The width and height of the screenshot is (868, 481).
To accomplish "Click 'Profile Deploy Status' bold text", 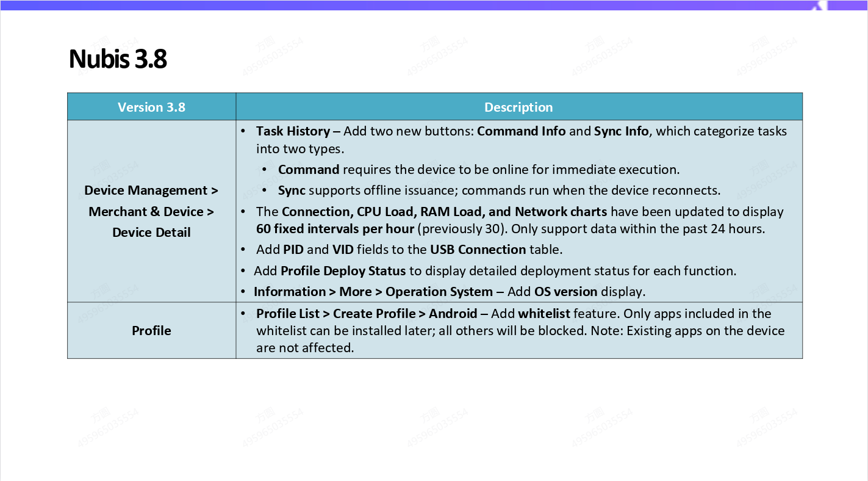I will (x=343, y=270).
